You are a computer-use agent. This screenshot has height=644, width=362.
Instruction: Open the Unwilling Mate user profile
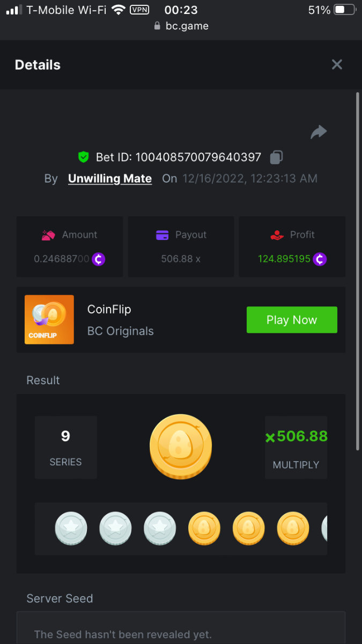click(x=110, y=179)
